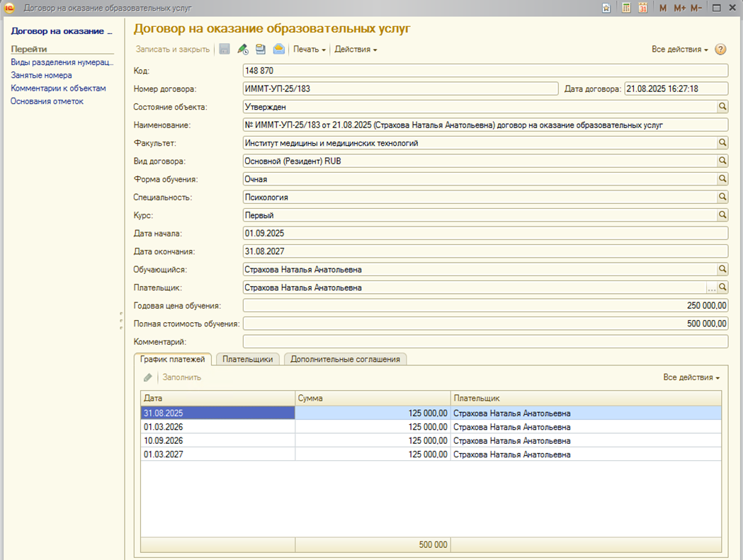Screen dimensions: 743x560
Task: Add to favorites with the star icon
Action: [606, 8]
